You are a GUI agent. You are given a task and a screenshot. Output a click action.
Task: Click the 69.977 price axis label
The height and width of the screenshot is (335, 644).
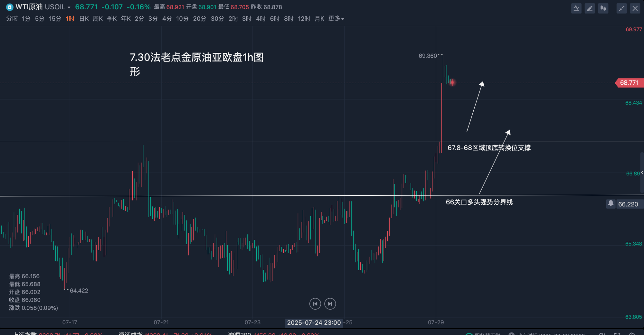(x=634, y=29)
